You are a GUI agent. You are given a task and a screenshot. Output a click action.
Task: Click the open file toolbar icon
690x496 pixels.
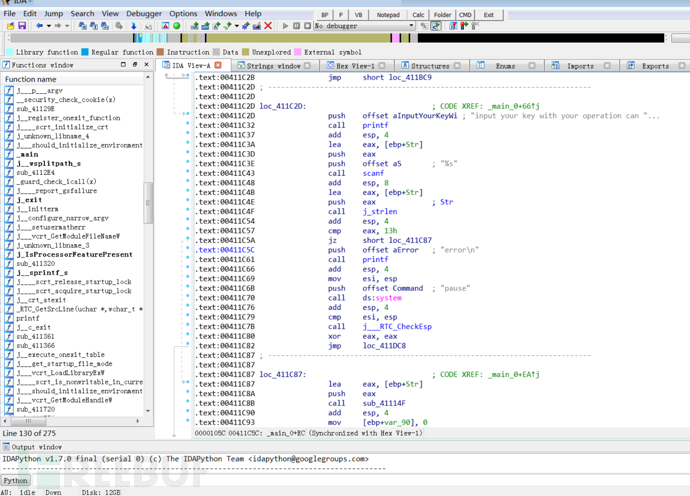pyautogui.click(x=9, y=27)
